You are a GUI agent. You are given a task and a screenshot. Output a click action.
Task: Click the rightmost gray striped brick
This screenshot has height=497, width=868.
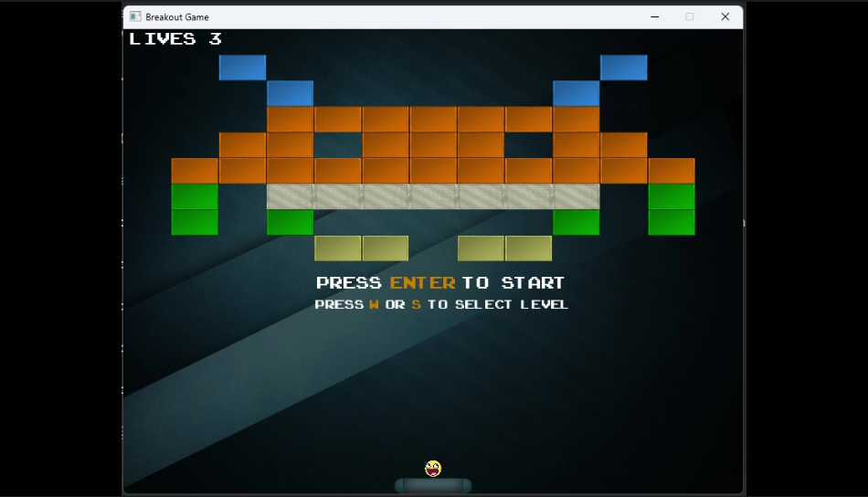coord(577,196)
